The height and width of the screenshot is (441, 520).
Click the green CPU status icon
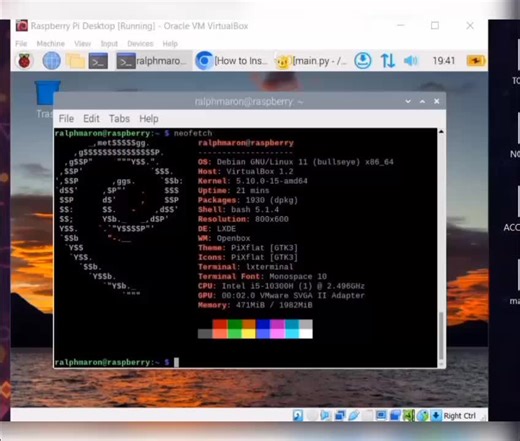(409, 415)
